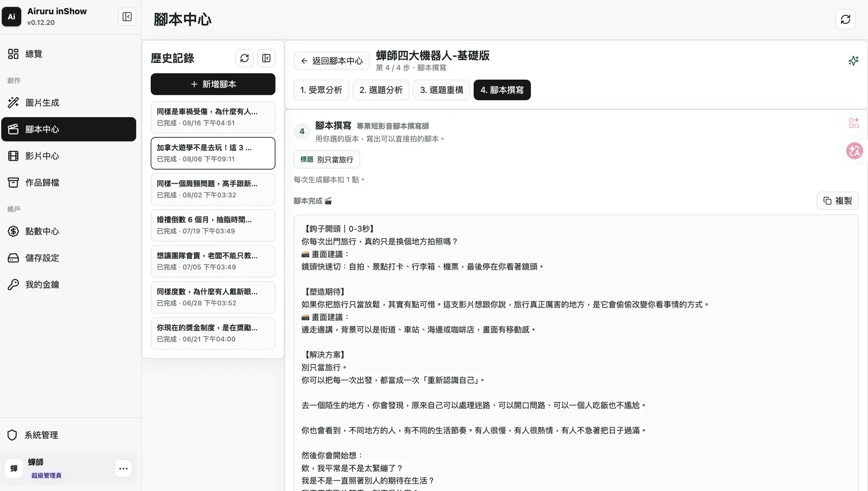Open 我的金鑰 my keys
The width and height of the screenshot is (868, 491).
click(x=68, y=284)
